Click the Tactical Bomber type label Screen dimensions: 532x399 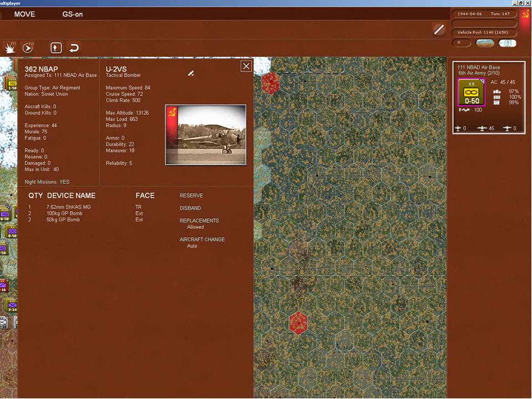(x=123, y=75)
